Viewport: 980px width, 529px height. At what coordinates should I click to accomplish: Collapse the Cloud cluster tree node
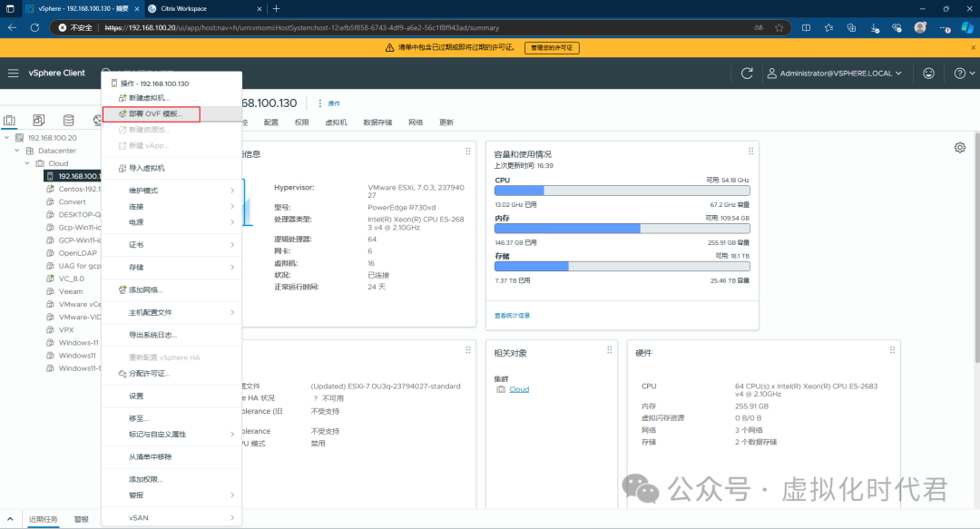click(x=27, y=163)
